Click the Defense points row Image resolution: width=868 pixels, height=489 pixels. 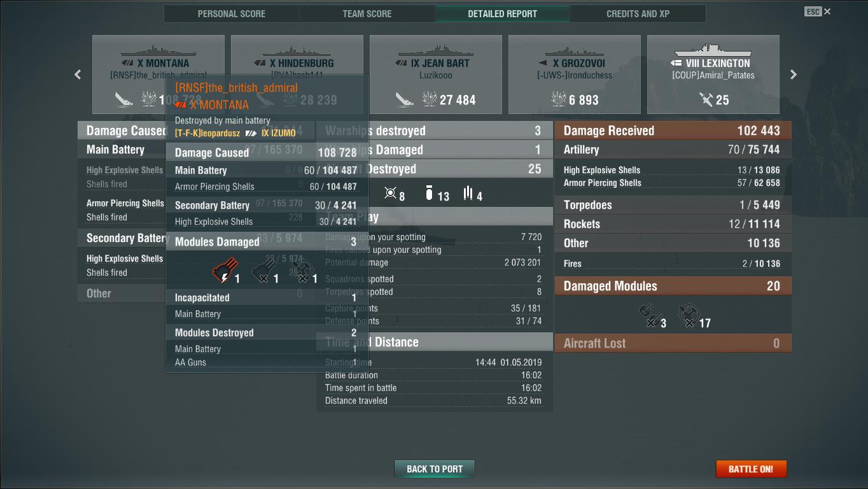(x=434, y=321)
